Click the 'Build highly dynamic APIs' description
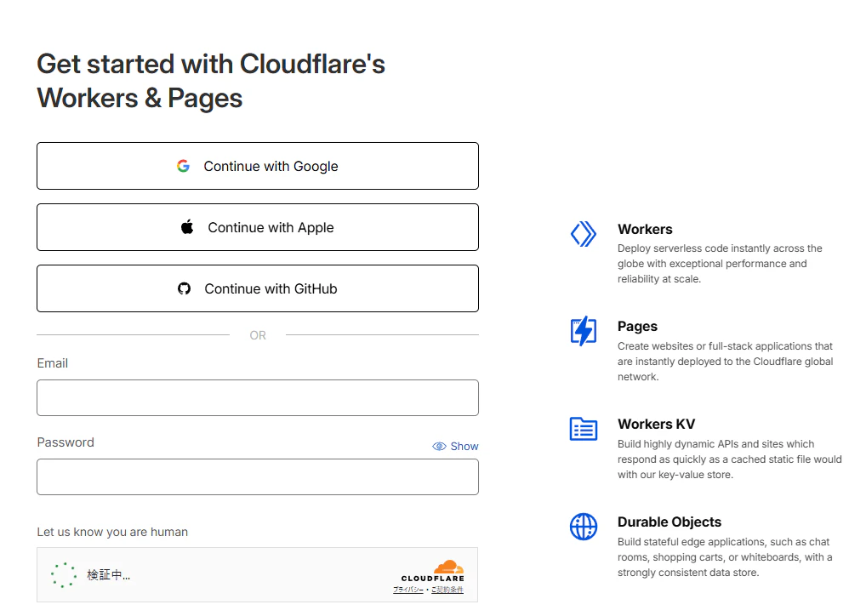The width and height of the screenshot is (849, 616). click(x=729, y=459)
